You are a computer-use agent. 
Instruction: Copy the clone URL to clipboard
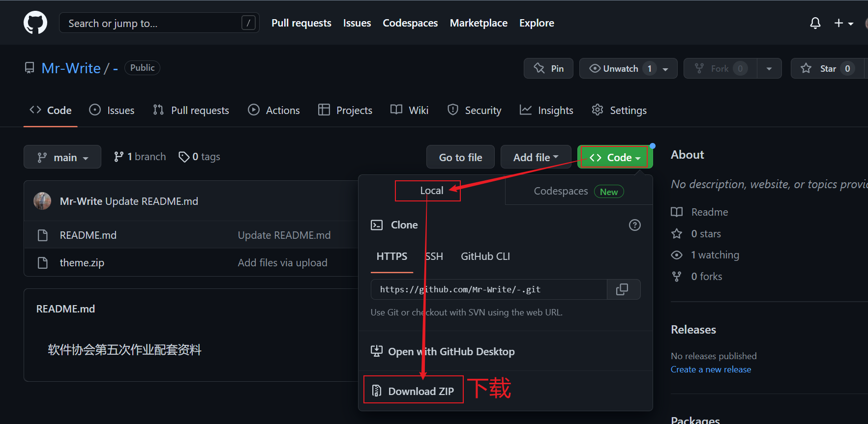622,289
